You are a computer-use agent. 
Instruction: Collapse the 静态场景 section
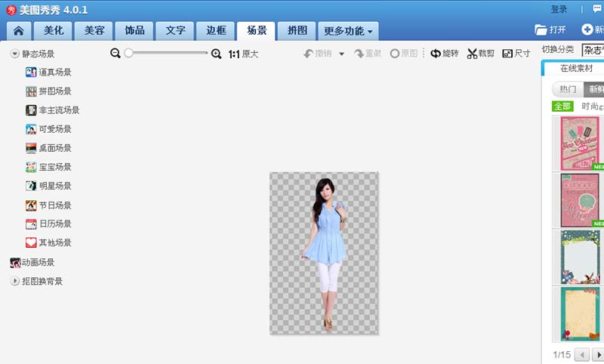pos(14,54)
